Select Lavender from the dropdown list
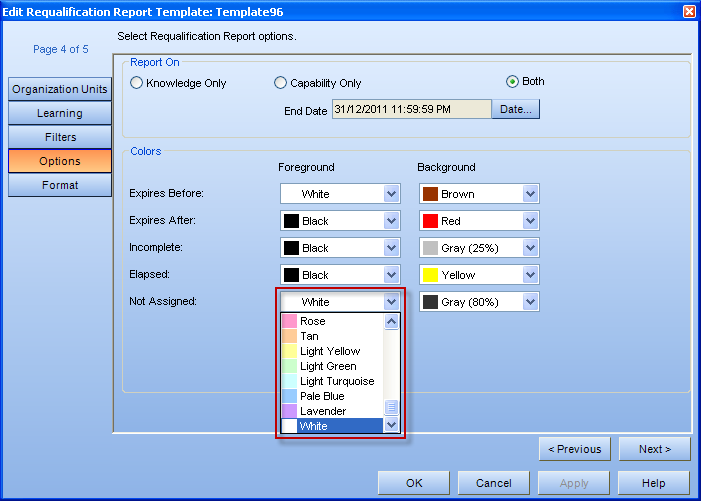The height and width of the screenshot is (501, 701). pyautogui.click(x=323, y=411)
